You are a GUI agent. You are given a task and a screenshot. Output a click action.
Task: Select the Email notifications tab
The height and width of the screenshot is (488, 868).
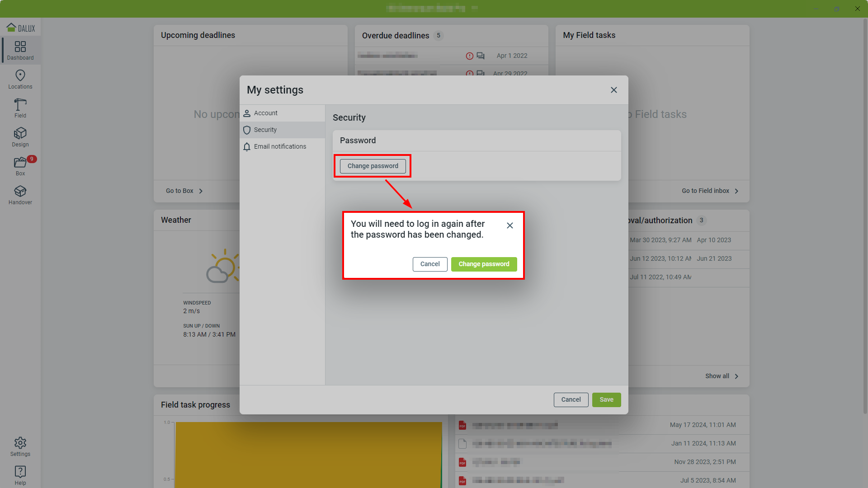point(280,146)
